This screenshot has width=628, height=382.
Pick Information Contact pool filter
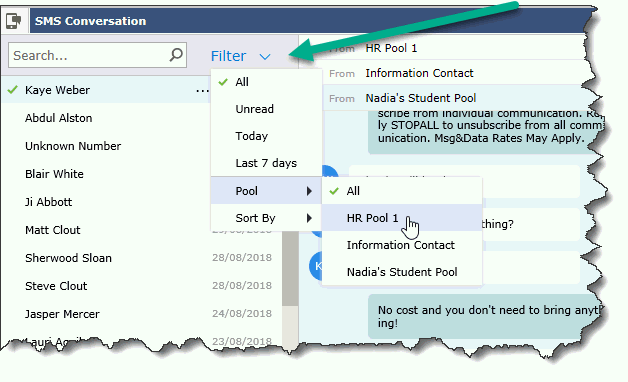pos(402,245)
